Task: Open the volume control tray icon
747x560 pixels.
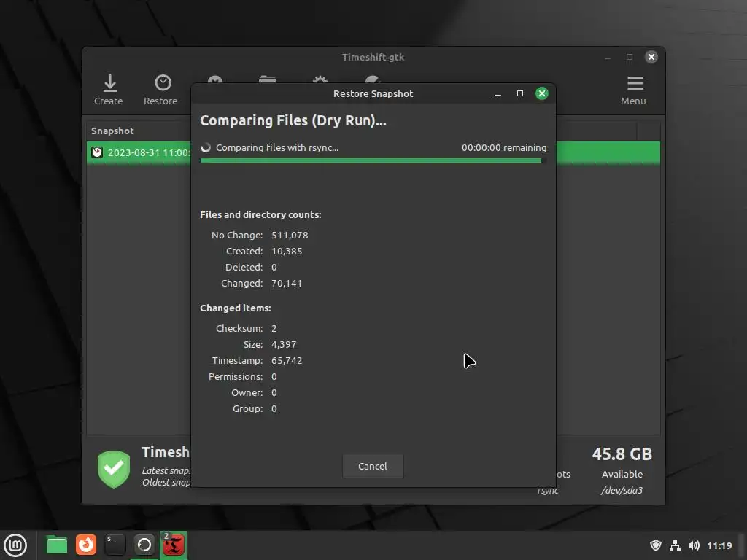Action: pos(694,545)
